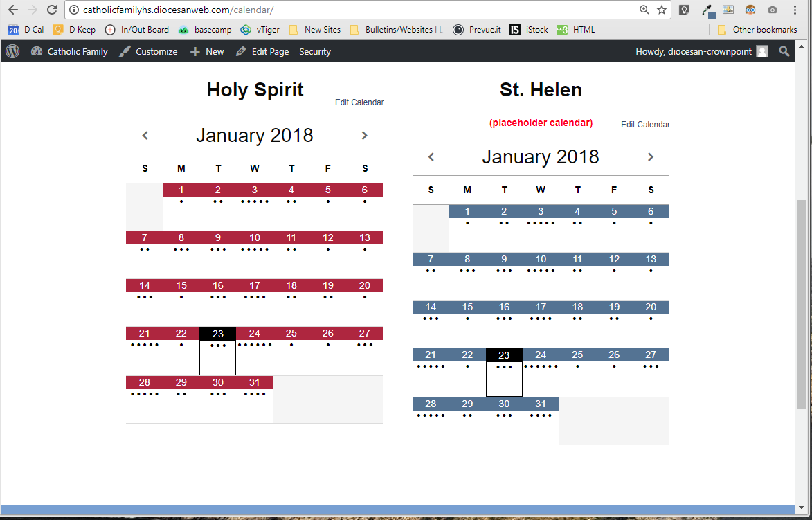Go to next month on St. Helen calendar
Screen dimensions: 812x520
[x=650, y=157]
